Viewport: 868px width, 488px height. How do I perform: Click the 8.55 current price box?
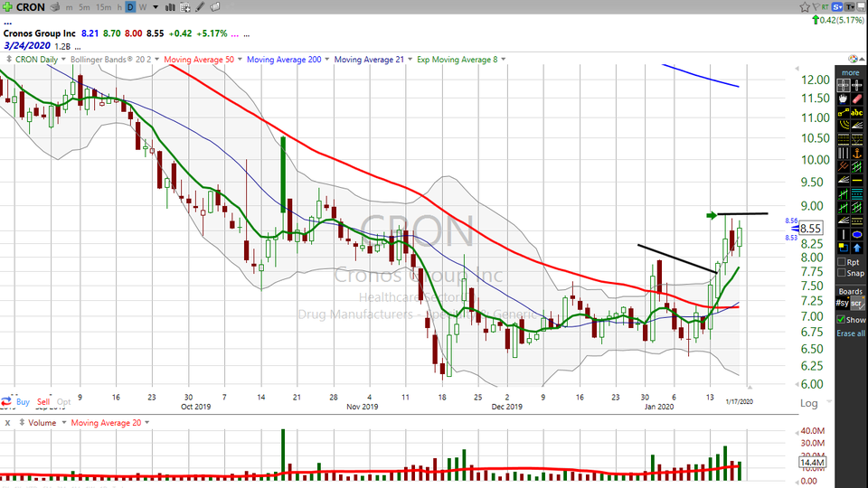pos(810,228)
